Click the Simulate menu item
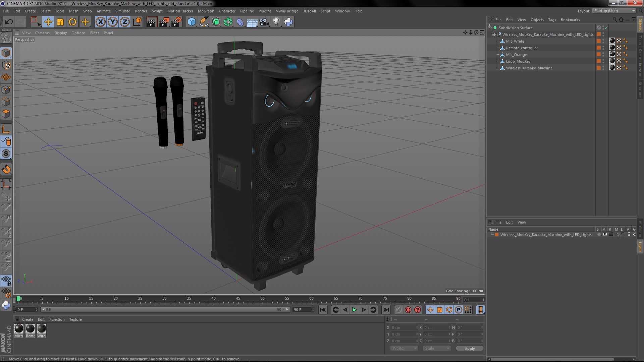Image resolution: width=644 pixels, height=362 pixels. click(122, 11)
